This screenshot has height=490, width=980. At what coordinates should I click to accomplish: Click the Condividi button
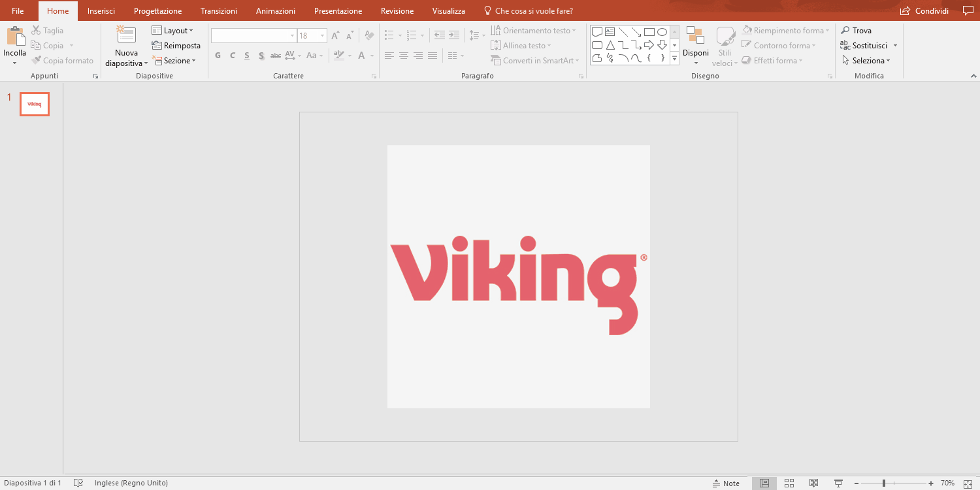924,10
